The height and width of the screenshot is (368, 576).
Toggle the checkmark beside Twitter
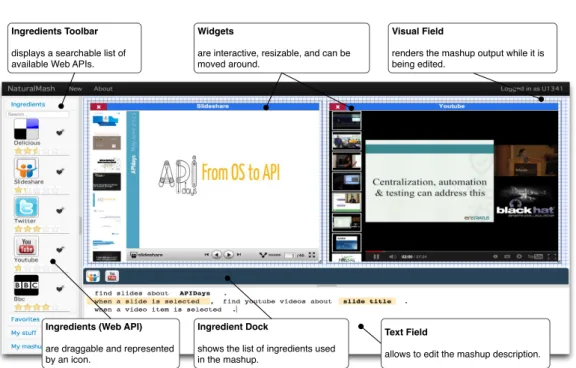60,210
